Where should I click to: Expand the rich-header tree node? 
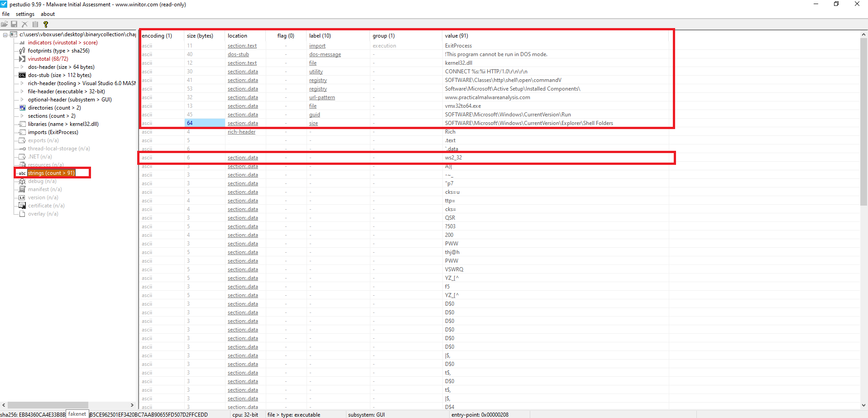[x=22, y=83]
